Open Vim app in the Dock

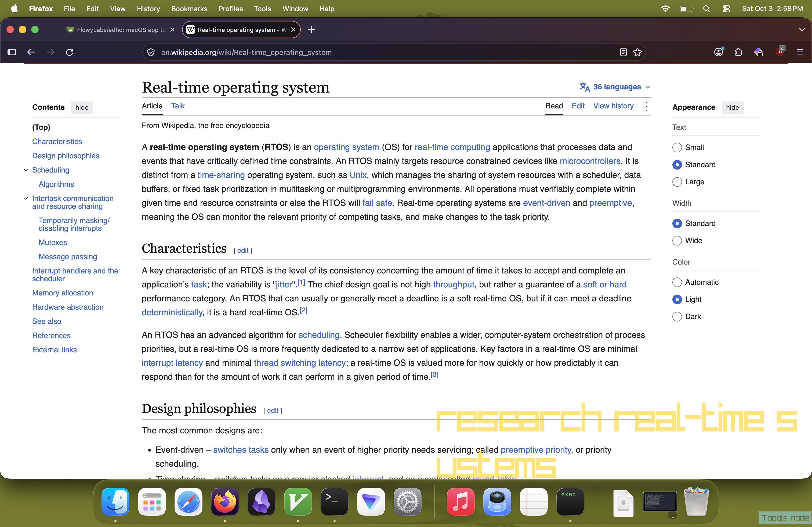click(298, 502)
